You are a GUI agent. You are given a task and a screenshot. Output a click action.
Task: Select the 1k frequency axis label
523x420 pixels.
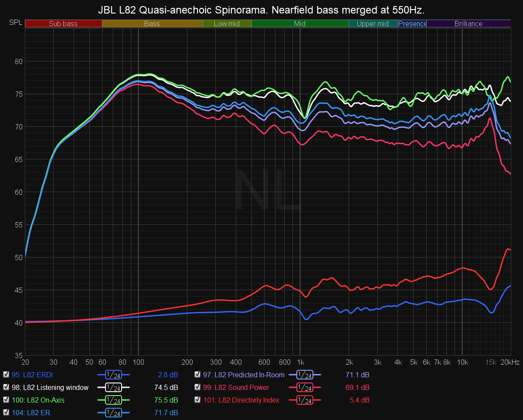300,362
